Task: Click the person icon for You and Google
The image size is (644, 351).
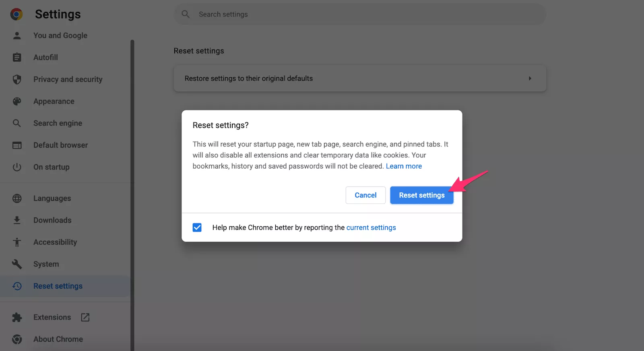Action: pos(17,35)
